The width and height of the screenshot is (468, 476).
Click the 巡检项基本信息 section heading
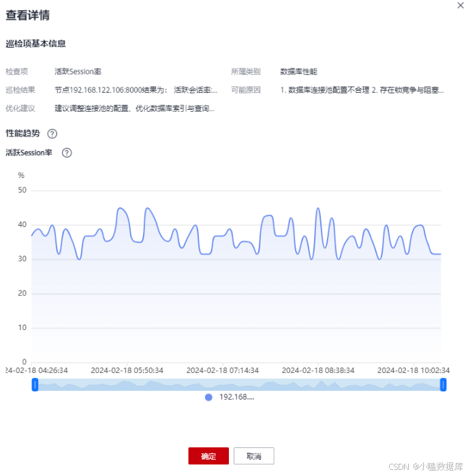tap(36, 44)
